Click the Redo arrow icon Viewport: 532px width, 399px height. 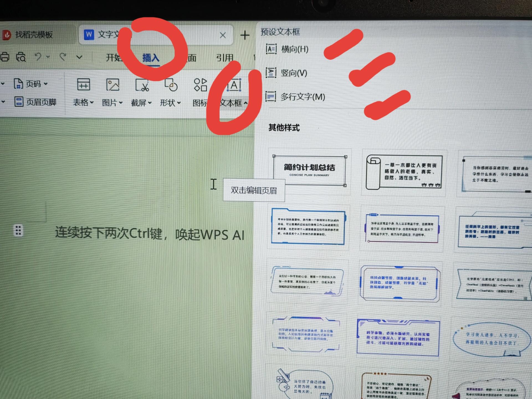63,57
